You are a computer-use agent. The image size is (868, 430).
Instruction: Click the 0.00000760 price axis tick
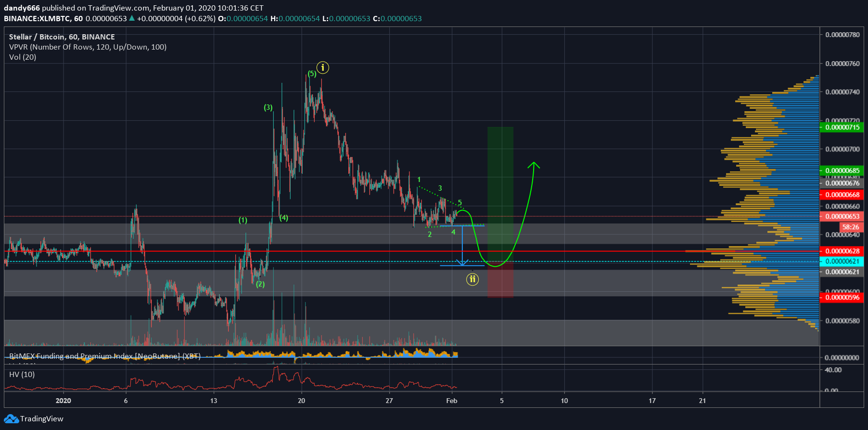pos(842,64)
